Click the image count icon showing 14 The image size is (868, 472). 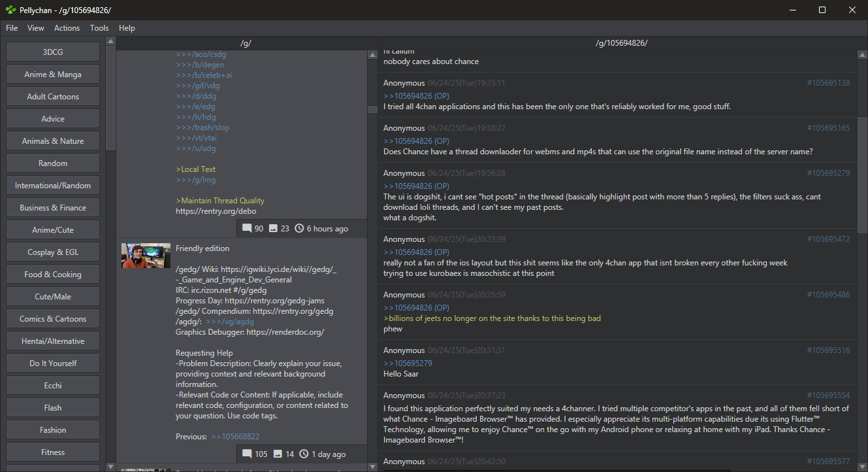click(x=278, y=454)
